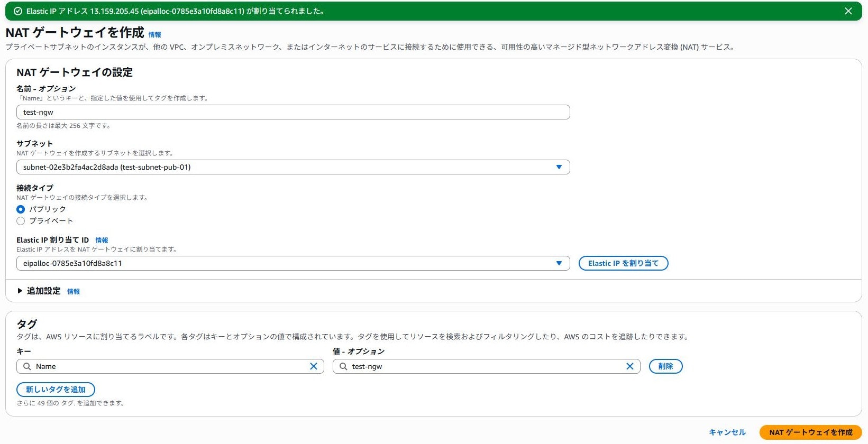868x444 pixels.
Task: Open 情報 link next to 追加設定
Action: (x=74, y=291)
